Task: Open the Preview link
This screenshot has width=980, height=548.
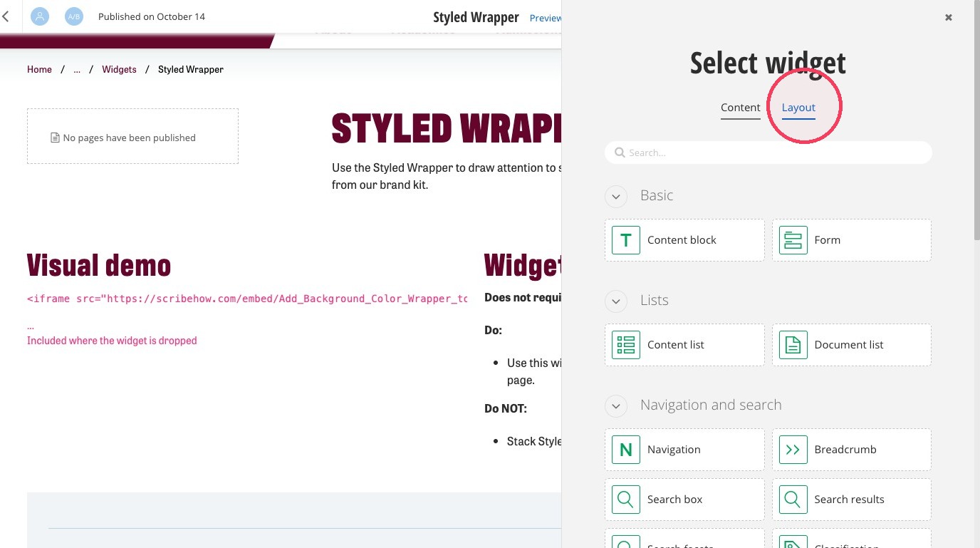Action: click(x=546, y=18)
